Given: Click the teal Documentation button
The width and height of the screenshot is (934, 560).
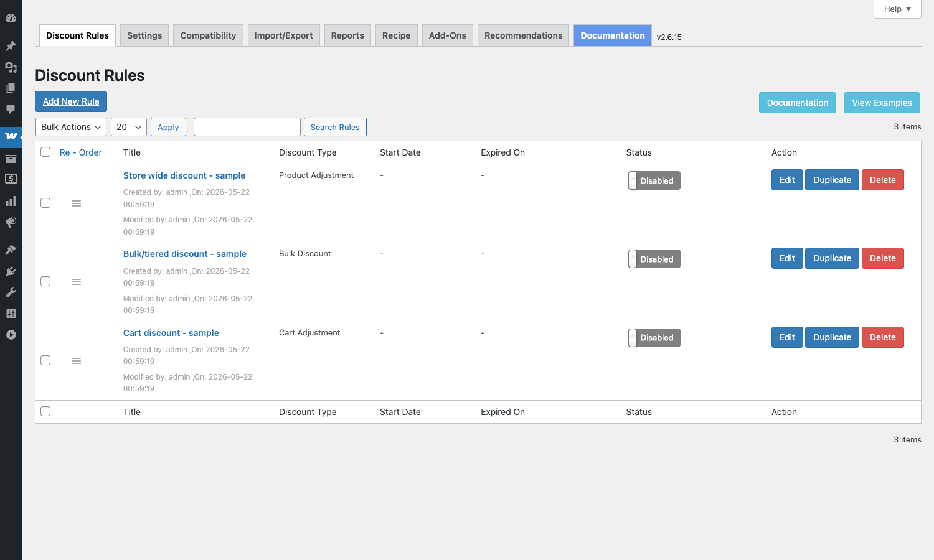Looking at the screenshot, I should 797,103.
